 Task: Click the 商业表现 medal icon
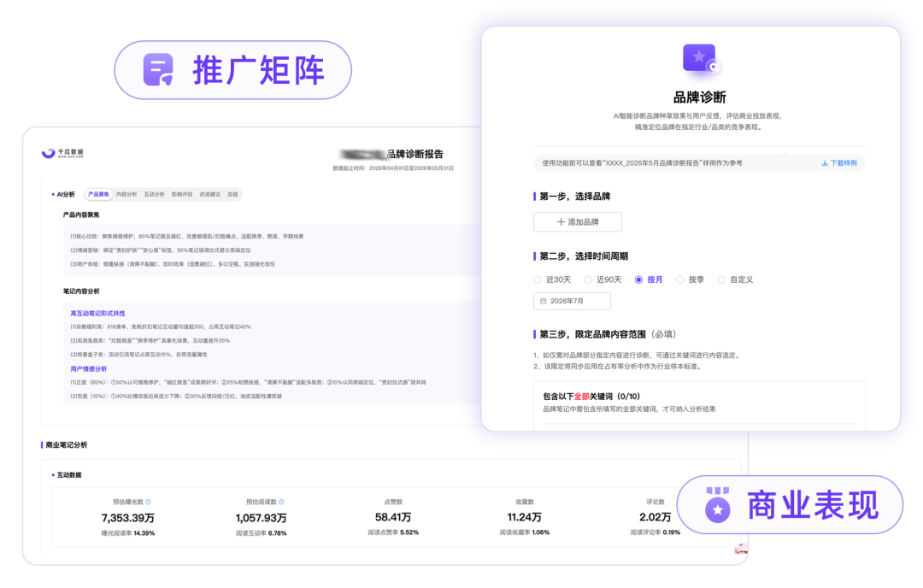coord(718,505)
